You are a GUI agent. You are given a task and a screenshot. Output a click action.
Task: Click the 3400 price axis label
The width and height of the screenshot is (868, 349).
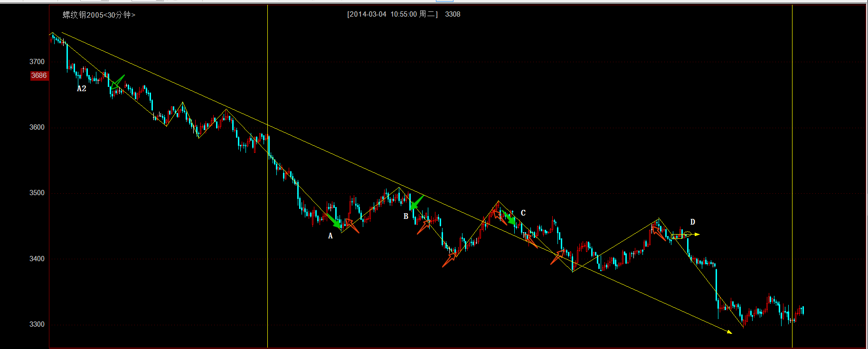37,259
